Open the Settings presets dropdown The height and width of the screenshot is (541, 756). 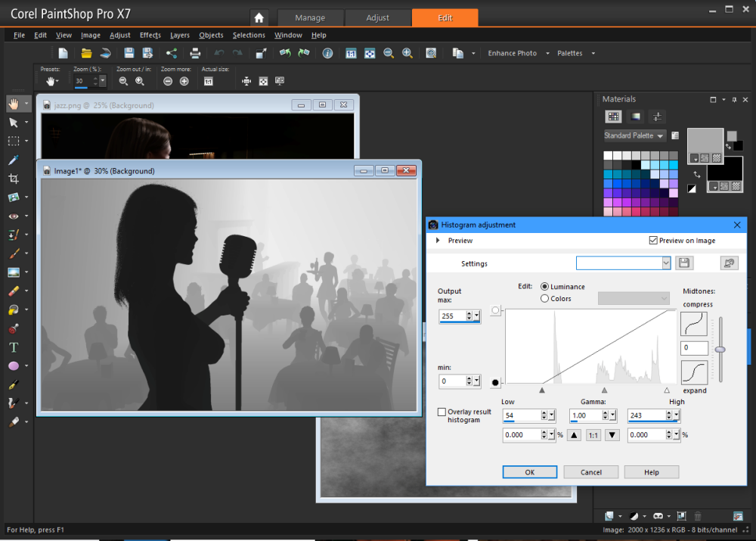(666, 263)
